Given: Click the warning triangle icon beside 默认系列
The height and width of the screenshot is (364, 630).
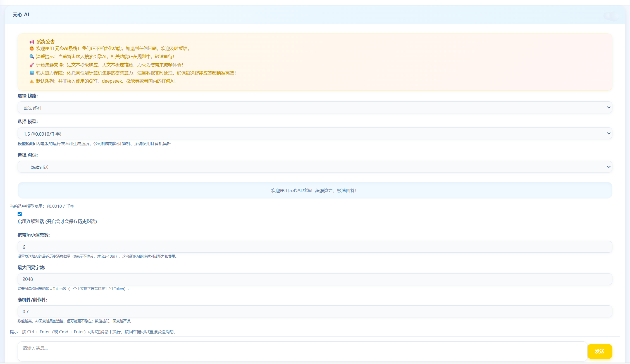Looking at the screenshot, I should tap(32, 81).
